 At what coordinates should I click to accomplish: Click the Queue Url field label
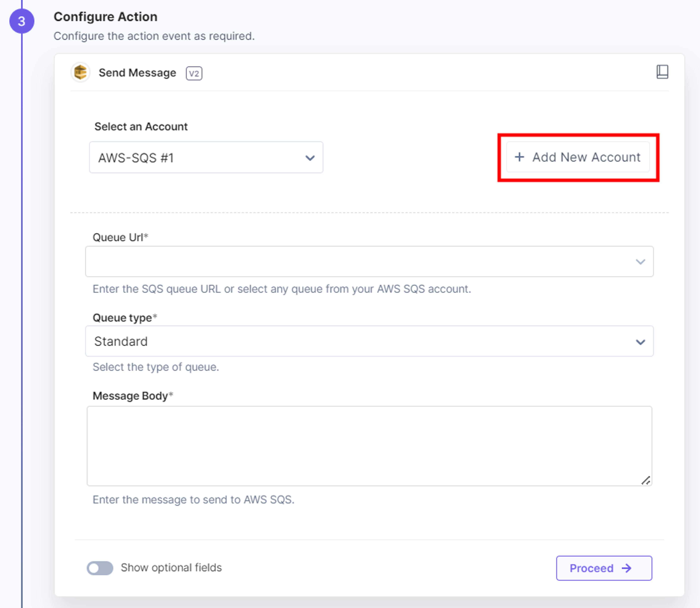pos(120,237)
